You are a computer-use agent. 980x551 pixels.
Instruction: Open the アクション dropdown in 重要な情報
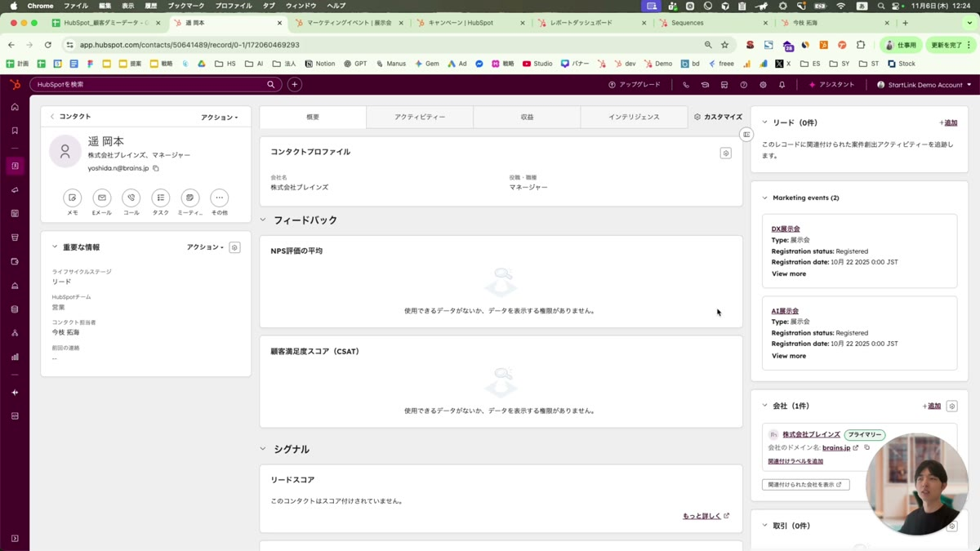(205, 247)
